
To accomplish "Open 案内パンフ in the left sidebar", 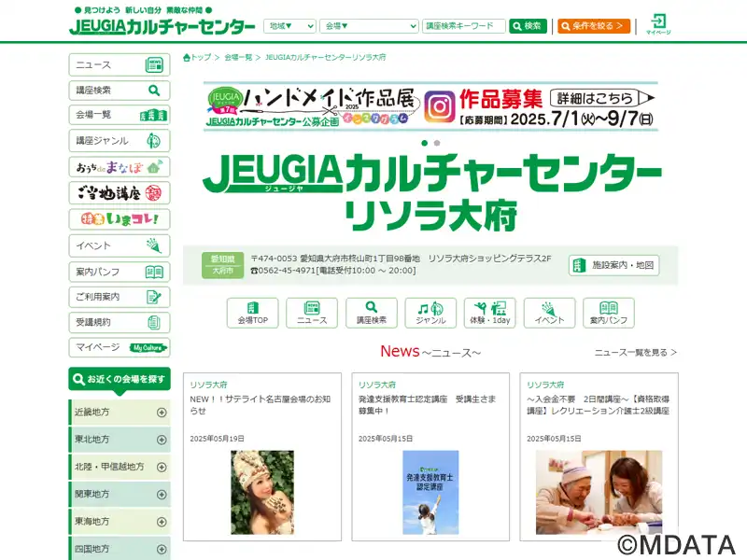I will tap(120, 272).
